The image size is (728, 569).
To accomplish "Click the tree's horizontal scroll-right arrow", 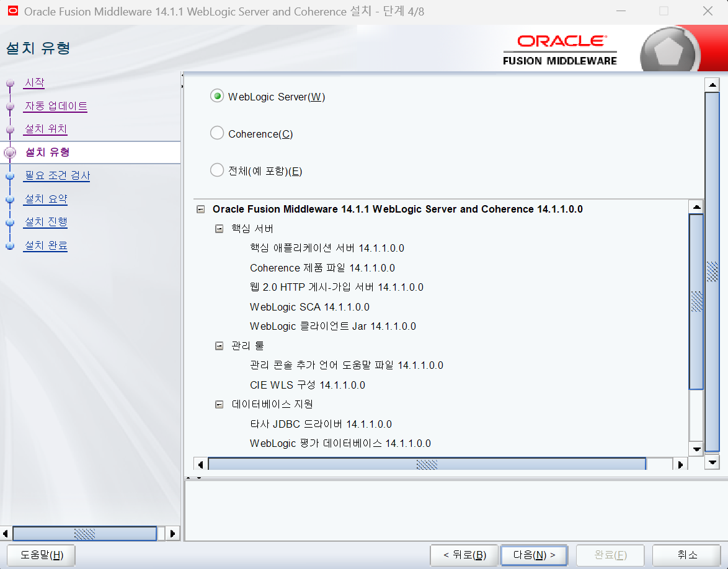I will pyautogui.click(x=680, y=464).
